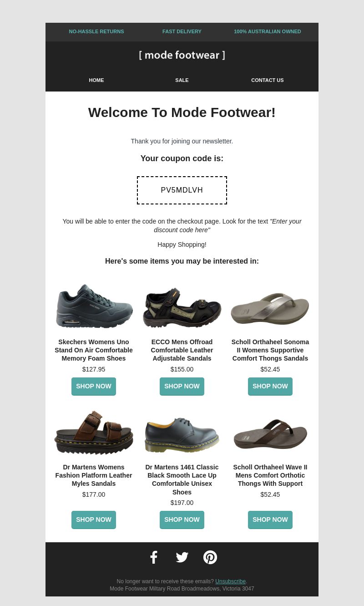Shop now for Scholl Sonoma II thongs
Viewport: 364px width, 606px height.
(x=270, y=386)
